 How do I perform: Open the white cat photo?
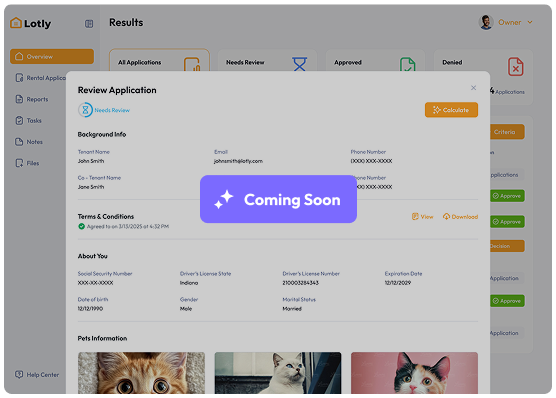278,373
